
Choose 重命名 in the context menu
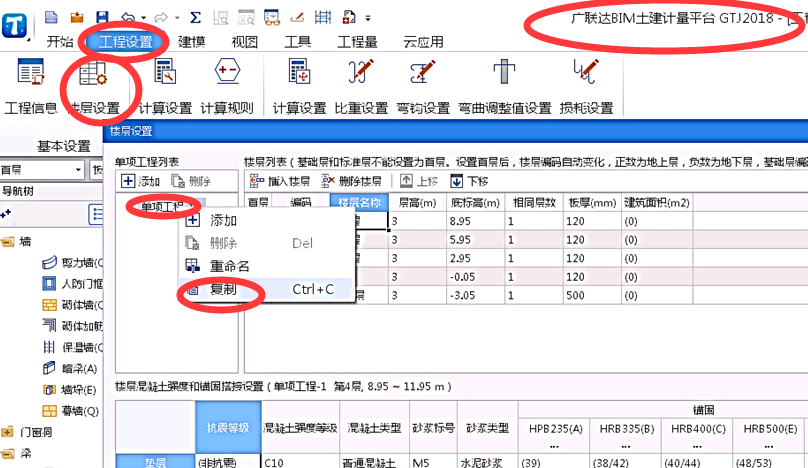(267, 266)
